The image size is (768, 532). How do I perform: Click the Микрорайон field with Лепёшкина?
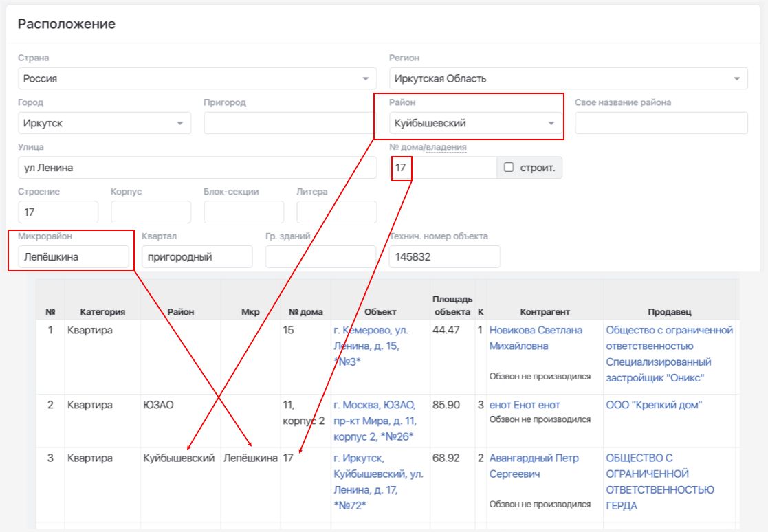(x=74, y=256)
